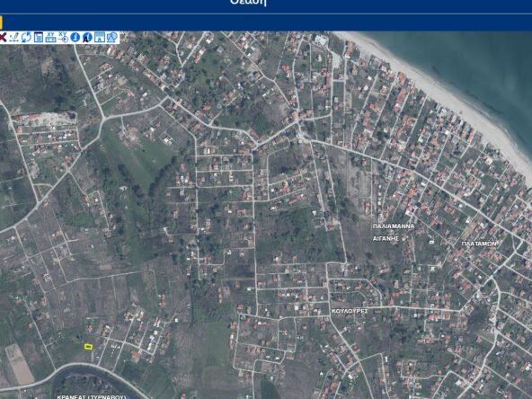Click the ΠΛΑΤΑΜΩΝ map label

click(x=479, y=244)
